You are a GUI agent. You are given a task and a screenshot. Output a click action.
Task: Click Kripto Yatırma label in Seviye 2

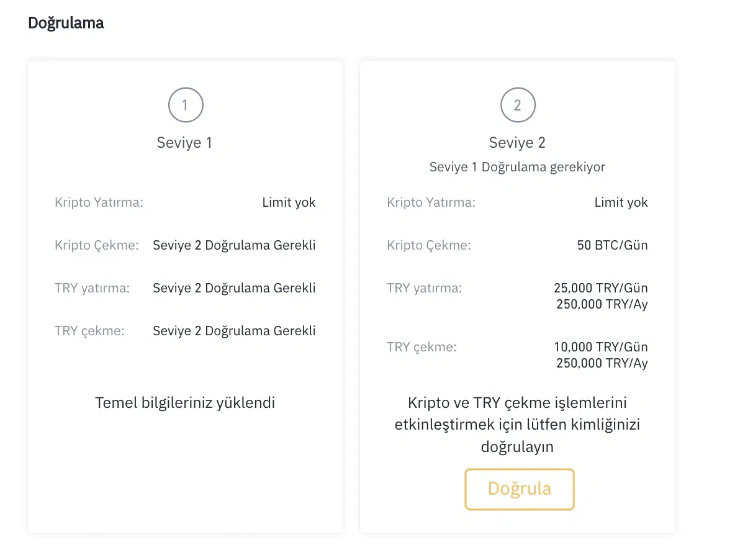click(431, 202)
